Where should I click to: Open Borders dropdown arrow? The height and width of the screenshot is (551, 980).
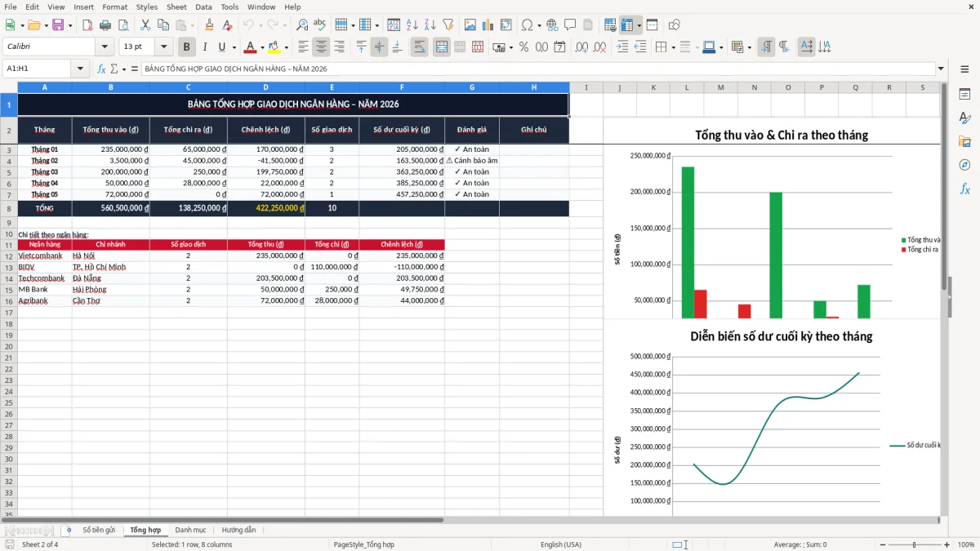coord(673,47)
